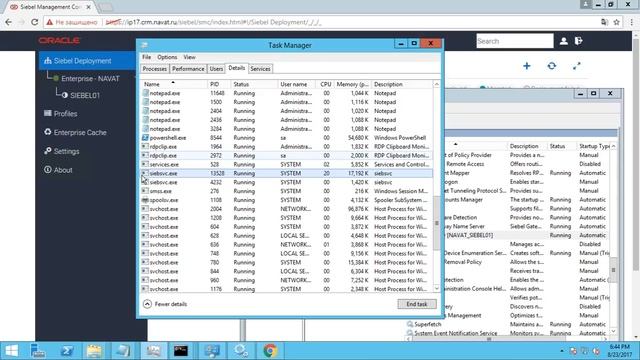Sort by User name column header
The height and width of the screenshot is (360, 640).
[296, 84]
